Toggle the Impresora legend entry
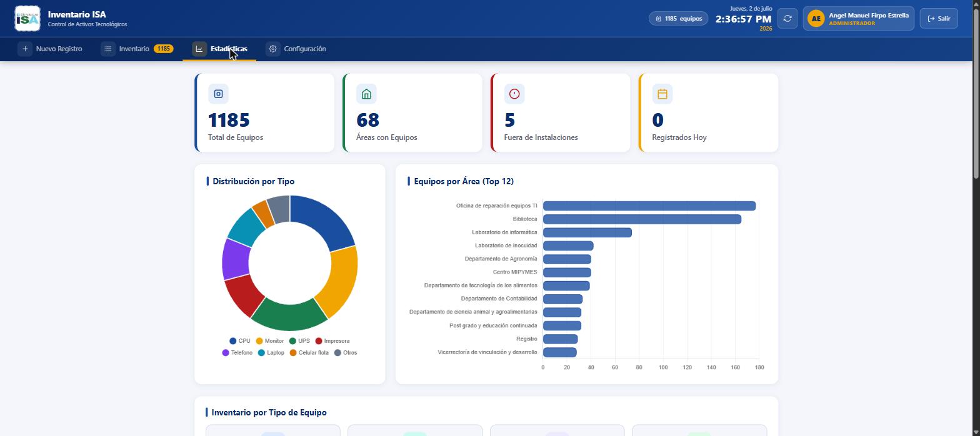 (x=332, y=341)
